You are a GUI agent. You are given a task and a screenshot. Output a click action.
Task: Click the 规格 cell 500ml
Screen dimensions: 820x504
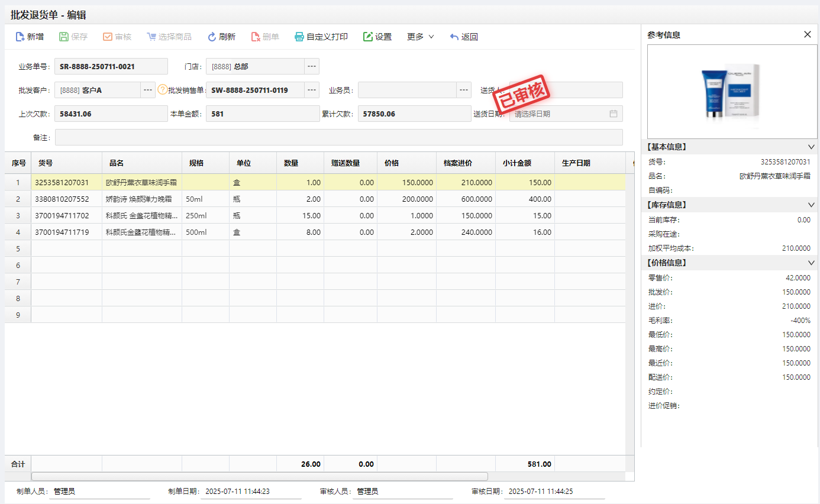pyautogui.click(x=206, y=232)
